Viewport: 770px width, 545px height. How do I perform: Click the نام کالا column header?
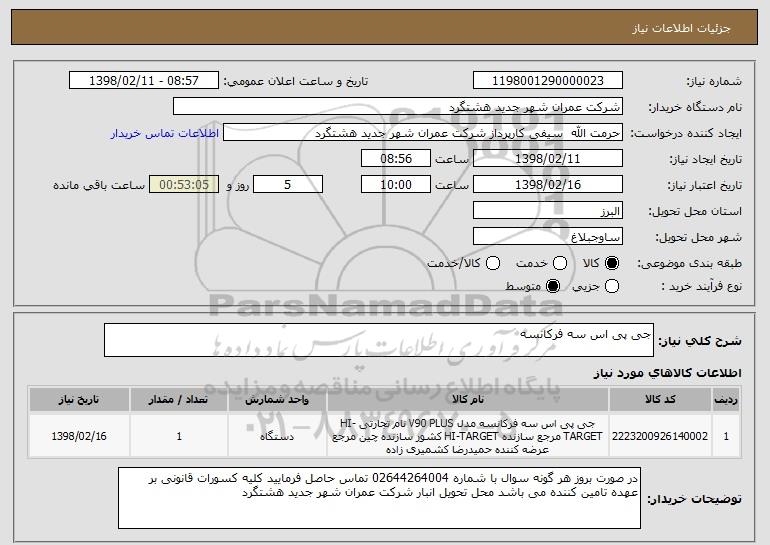point(468,400)
